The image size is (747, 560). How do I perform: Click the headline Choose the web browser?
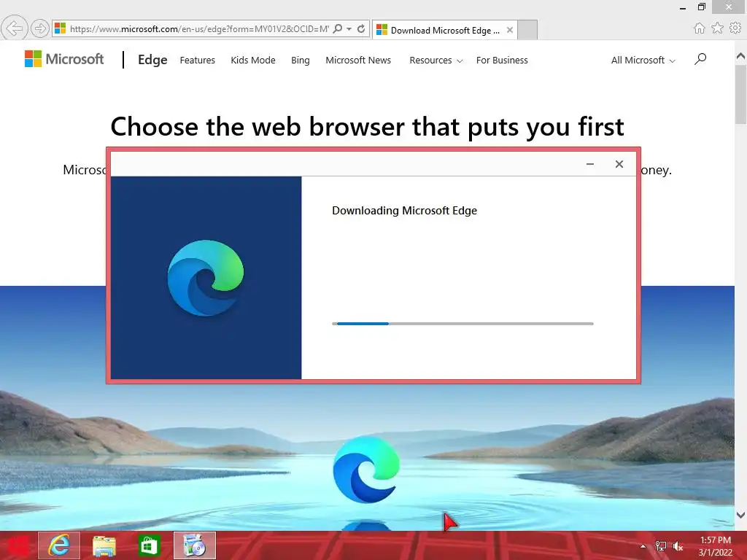pyautogui.click(x=367, y=127)
